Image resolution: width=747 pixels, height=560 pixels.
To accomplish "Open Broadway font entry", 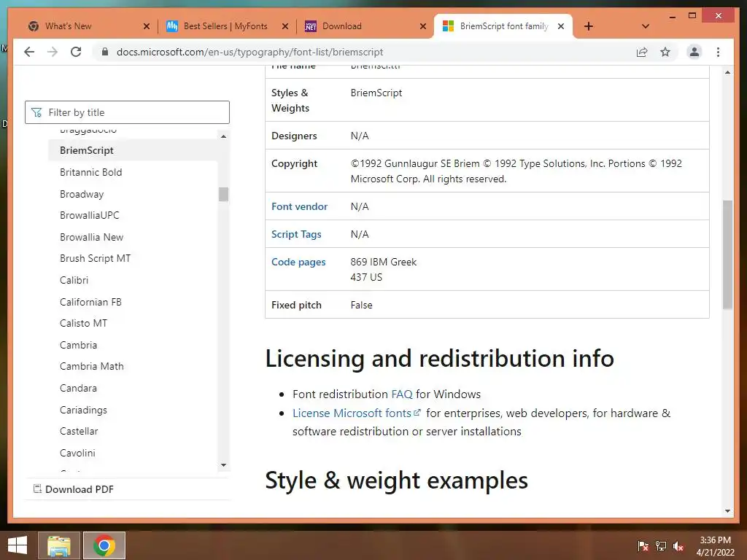I will pos(82,194).
